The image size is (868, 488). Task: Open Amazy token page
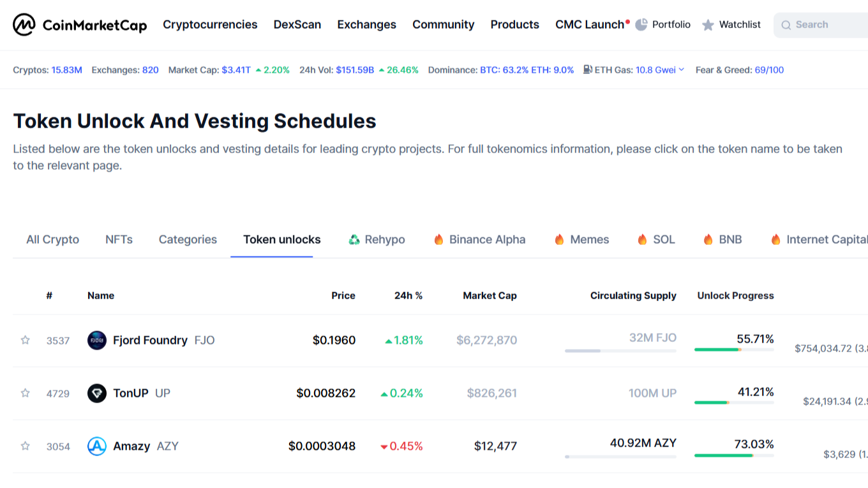(131, 446)
